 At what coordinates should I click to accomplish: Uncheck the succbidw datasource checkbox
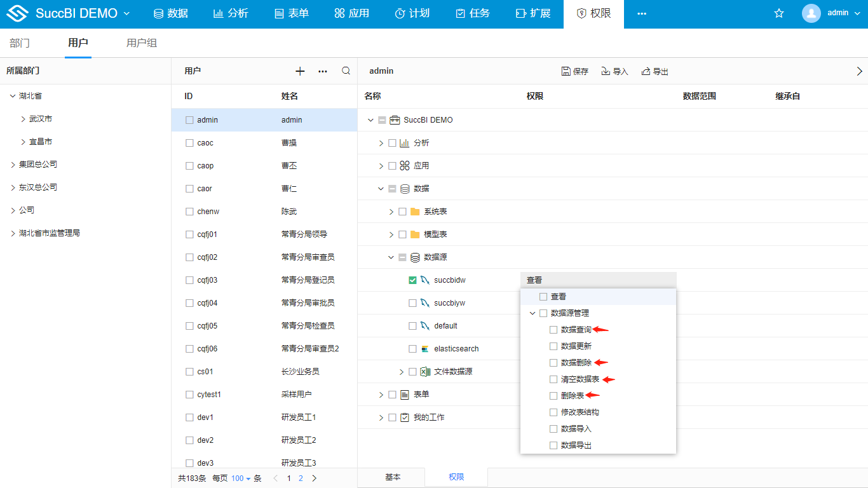(412, 280)
